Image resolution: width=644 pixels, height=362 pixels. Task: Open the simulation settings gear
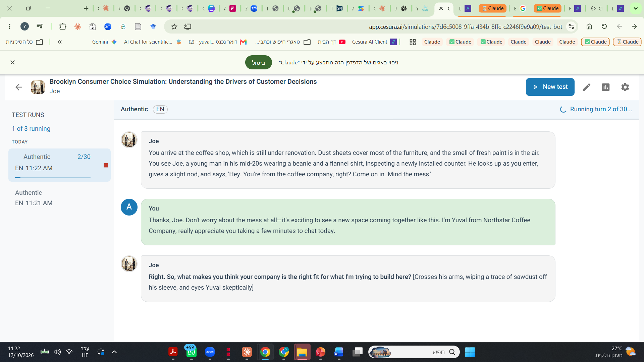click(x=625, y=87)
